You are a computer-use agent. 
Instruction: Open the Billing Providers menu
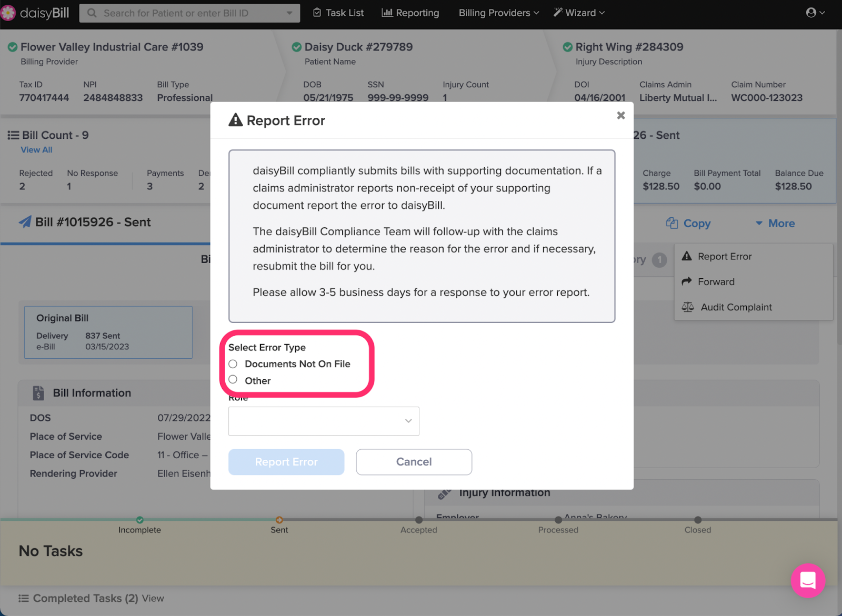499,13
